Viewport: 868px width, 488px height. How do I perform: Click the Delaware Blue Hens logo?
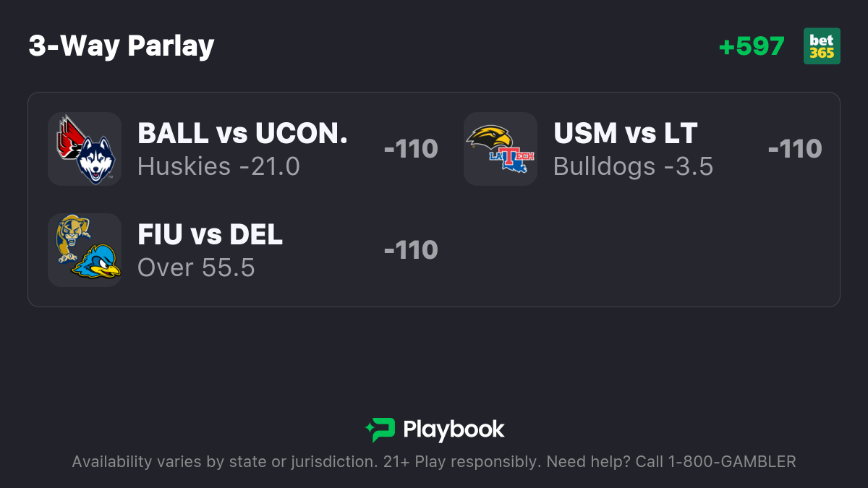(95, 262)
